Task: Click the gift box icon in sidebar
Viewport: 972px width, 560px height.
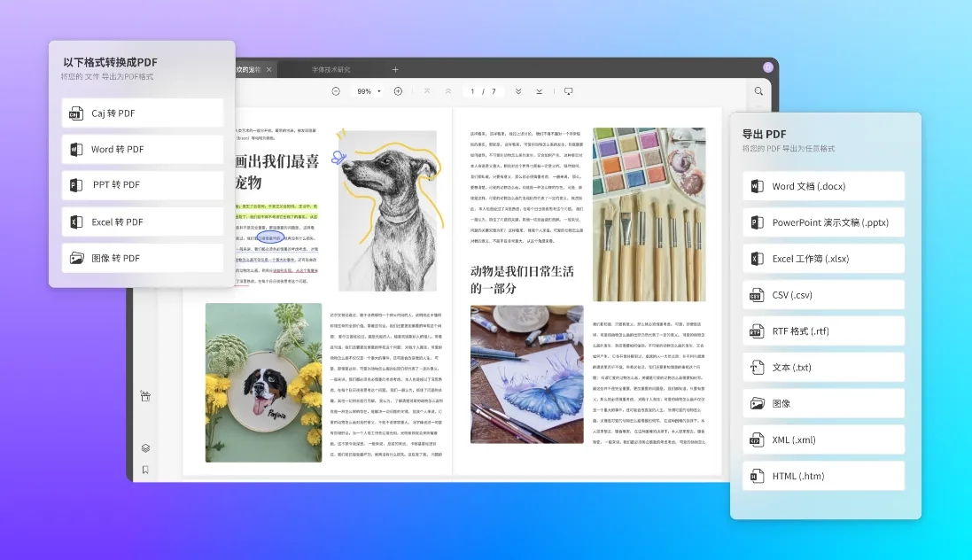Action: tap(145, 396)
